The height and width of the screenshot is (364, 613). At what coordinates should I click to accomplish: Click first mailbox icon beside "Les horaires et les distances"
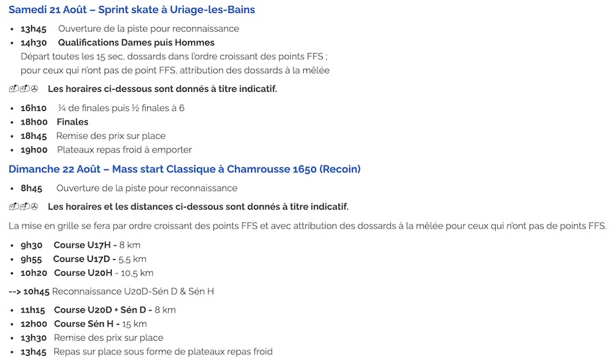tap(14, 207)
